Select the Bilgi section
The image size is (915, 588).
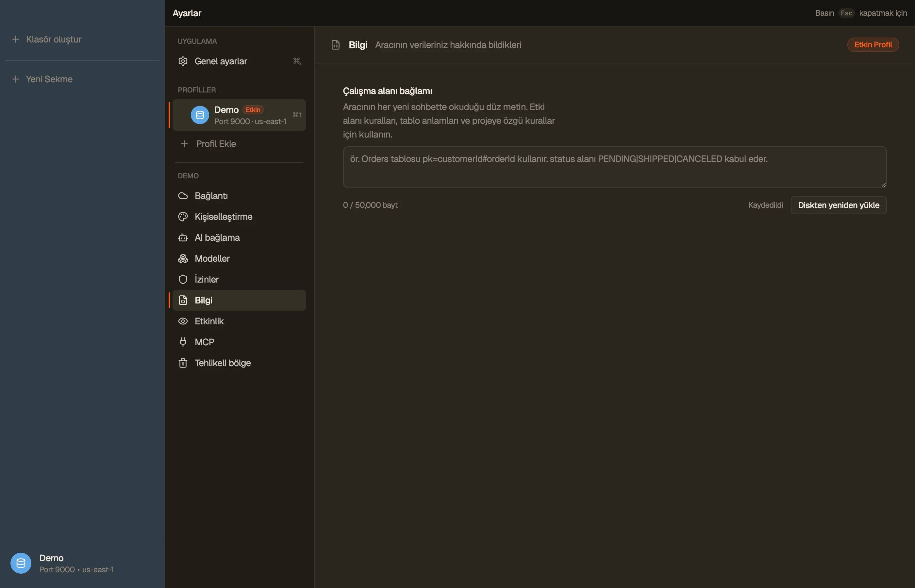239,300
